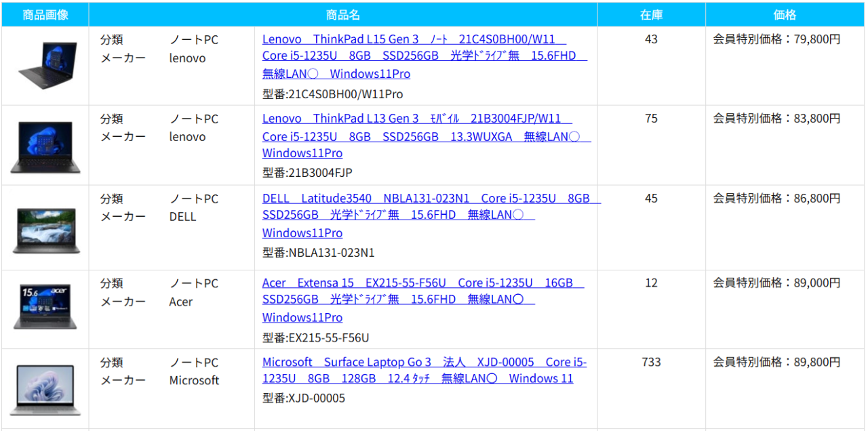Click the stock value 43
This screenshot has width=868, height=431.
click(x=651, y=39)
